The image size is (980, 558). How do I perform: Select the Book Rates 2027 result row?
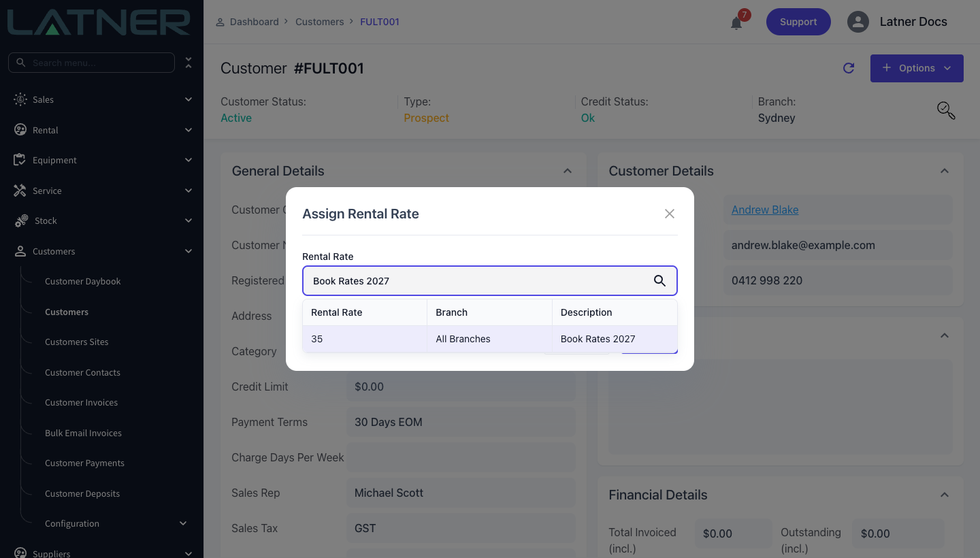pyautogui.click(x=490, y=339)
